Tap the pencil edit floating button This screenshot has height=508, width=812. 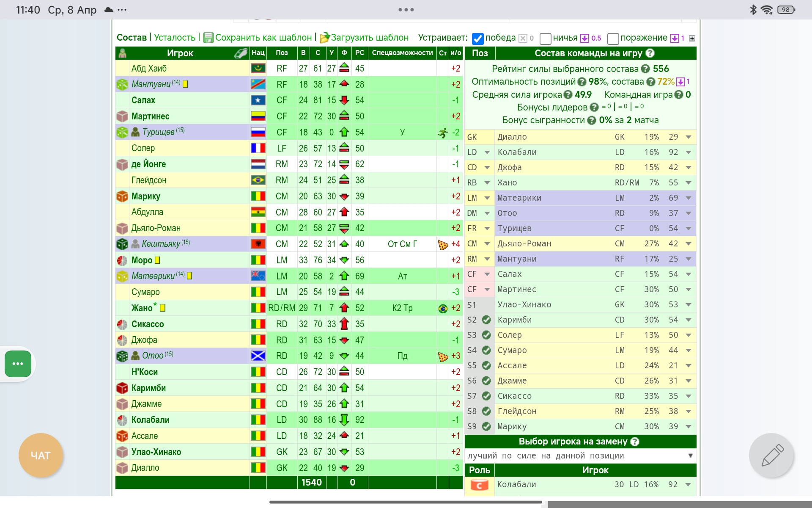coord(771,456)
